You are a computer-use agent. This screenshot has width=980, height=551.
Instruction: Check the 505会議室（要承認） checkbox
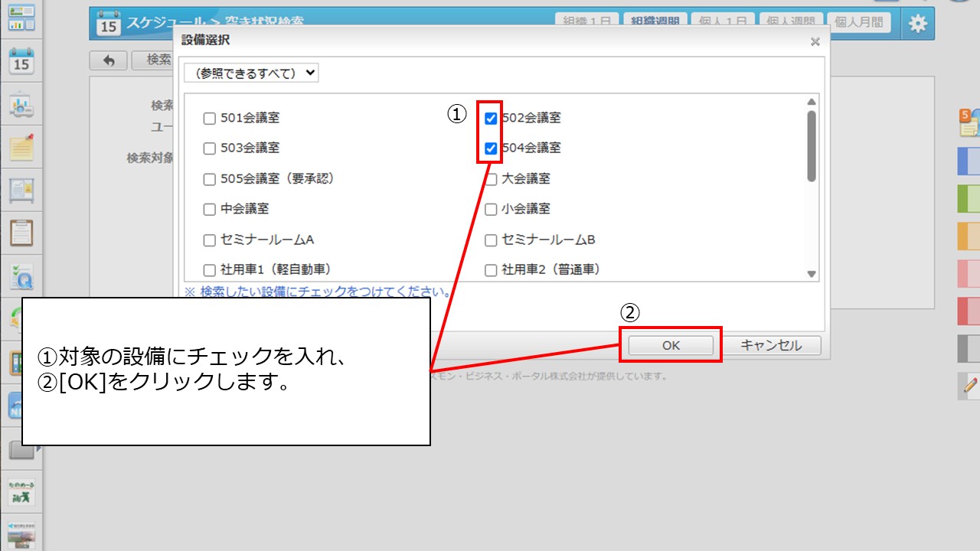(209, 179)
